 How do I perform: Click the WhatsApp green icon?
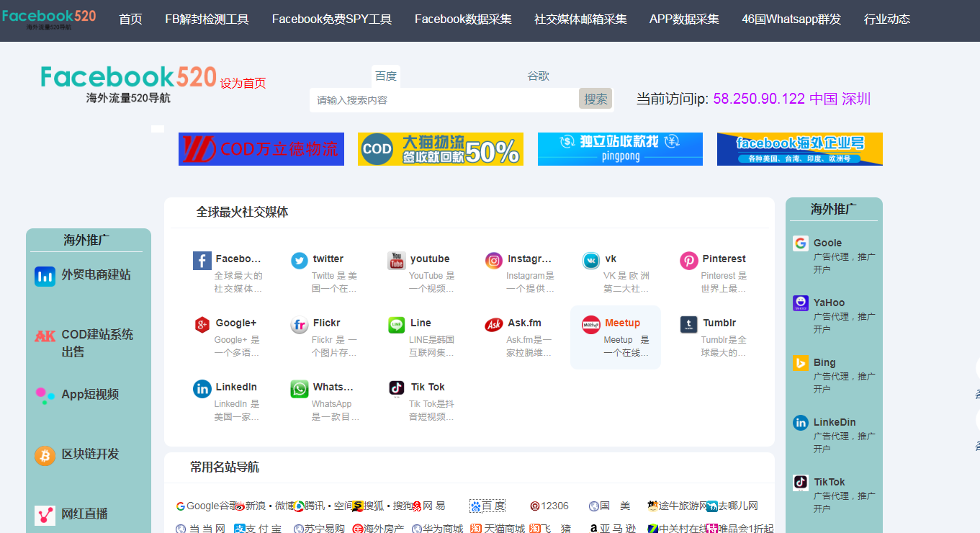(x=300, y=389)
